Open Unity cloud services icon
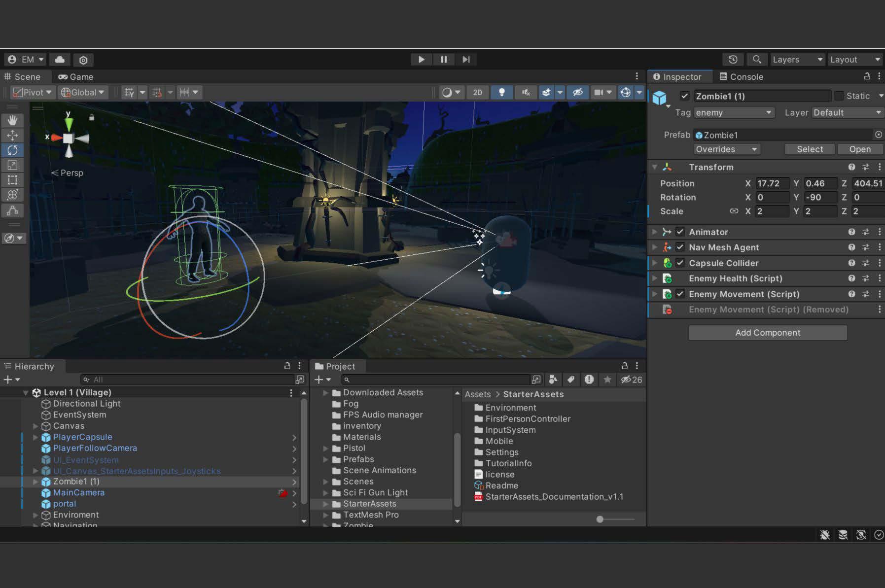This screenshot has width=885, height=588. (x=60, y=60)
